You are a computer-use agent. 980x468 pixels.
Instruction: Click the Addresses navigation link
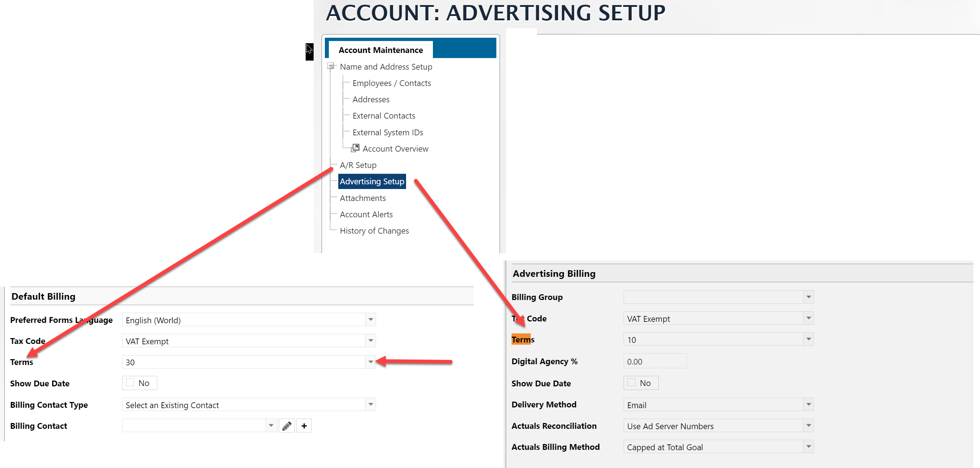click(x=371, y=99)
